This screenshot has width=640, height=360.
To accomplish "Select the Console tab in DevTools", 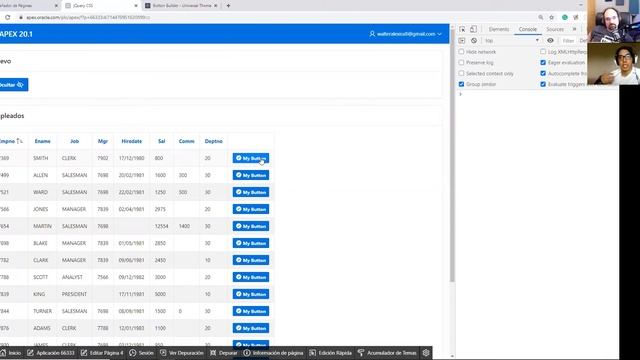I will click(528, 29).
